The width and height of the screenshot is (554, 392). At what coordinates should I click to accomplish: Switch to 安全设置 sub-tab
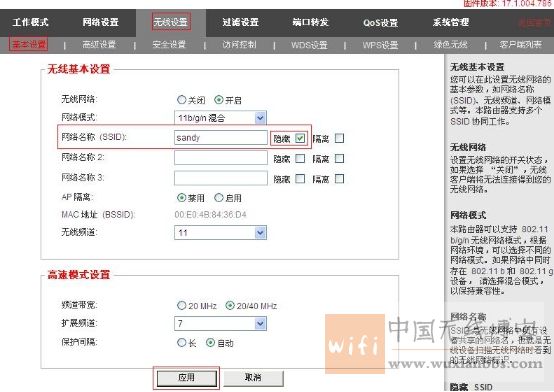point(169,45)
